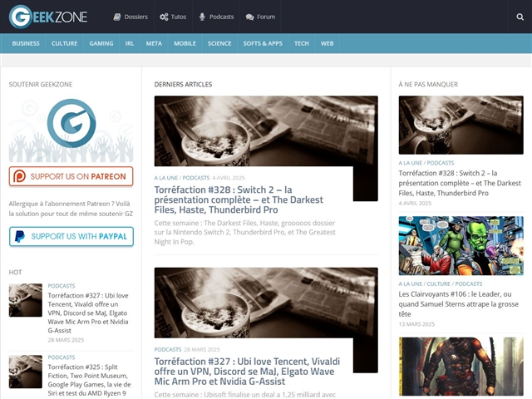Open Torréfaction #325 title in Hot list
The height and width of the screenshot is (399, 532).
89,380
